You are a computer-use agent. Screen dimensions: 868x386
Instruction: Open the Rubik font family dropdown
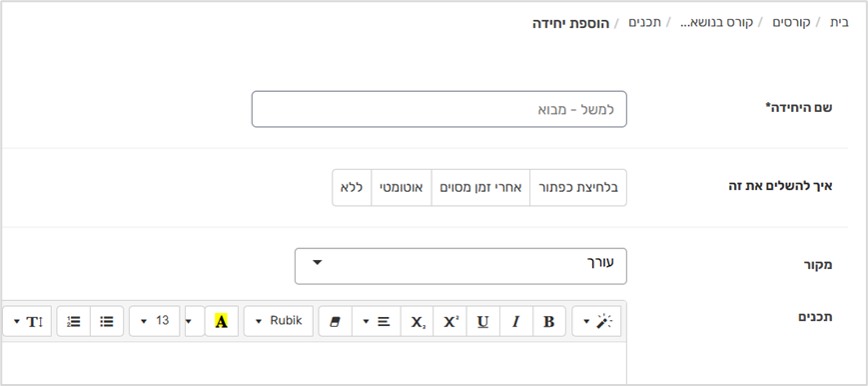click(x=279, y=321)
